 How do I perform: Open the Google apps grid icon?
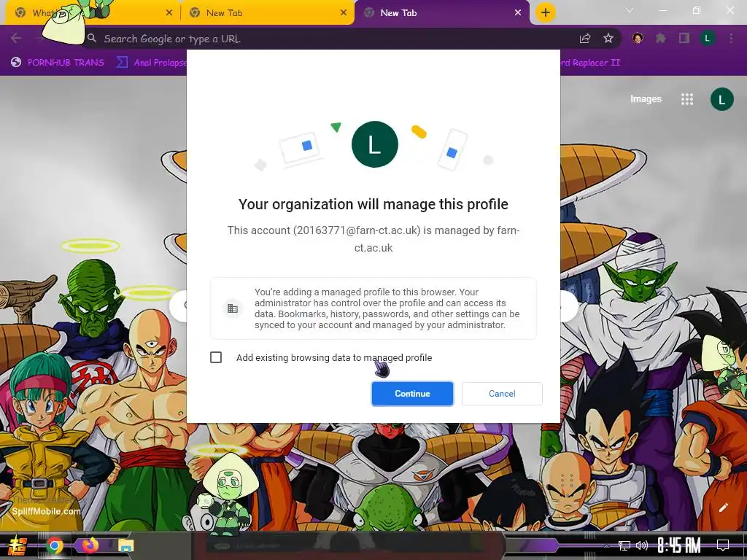(687, 99)
